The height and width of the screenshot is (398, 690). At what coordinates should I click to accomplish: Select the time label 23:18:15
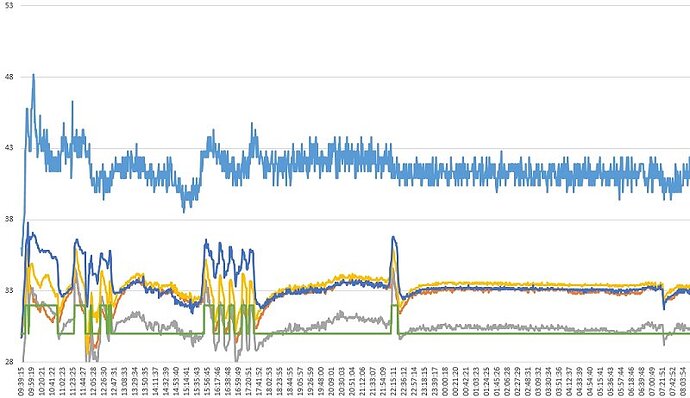tap(425, 382)
